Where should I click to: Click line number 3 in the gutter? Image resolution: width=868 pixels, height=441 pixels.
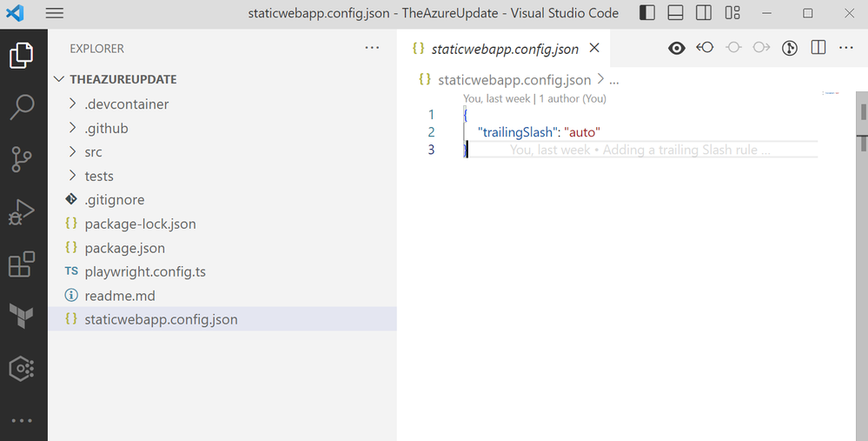[431, 150]
